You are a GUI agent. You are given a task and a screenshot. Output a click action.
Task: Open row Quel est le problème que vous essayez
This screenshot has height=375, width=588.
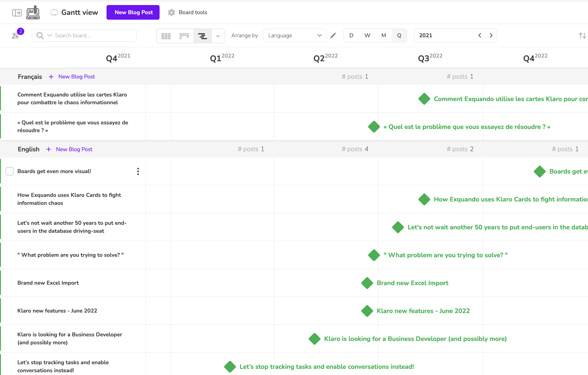pos(73,126)
